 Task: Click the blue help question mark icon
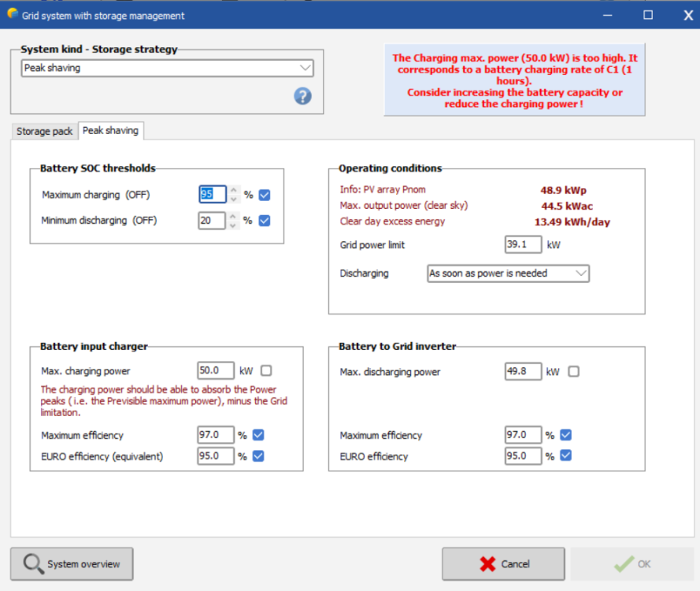coord(302,96)
